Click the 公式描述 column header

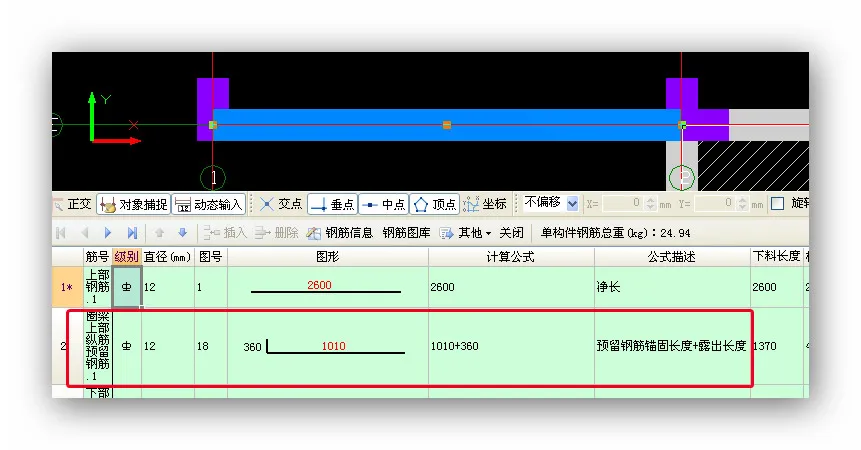click(x=672, y=256)
